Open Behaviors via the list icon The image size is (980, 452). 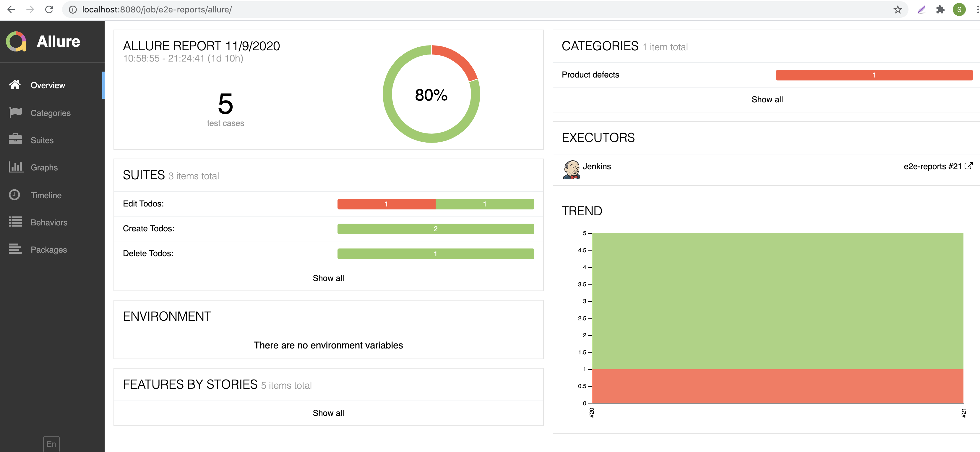[15, 222]
